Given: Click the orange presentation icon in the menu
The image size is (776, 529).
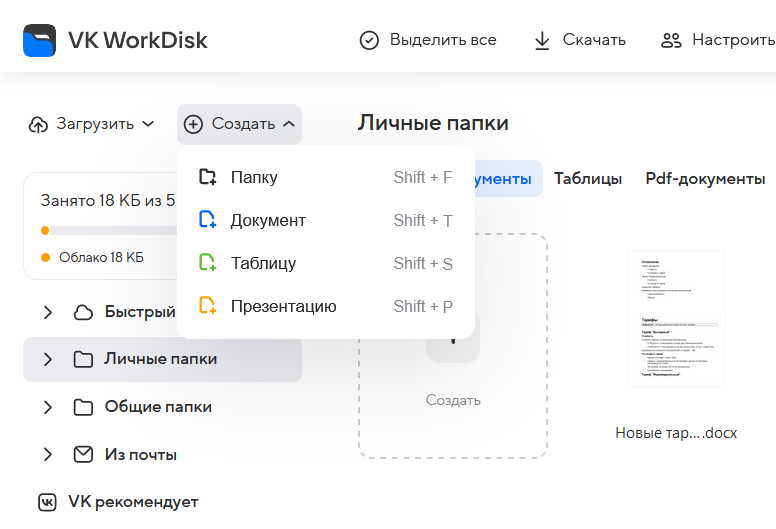Looking at the screenshot, I should pyautogui.click(x=207, y=307).
